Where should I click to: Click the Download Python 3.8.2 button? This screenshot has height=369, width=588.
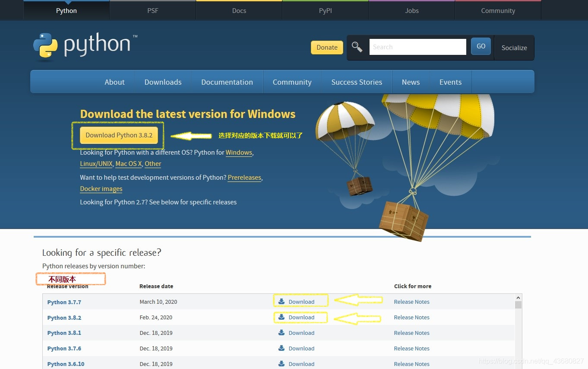119,135
